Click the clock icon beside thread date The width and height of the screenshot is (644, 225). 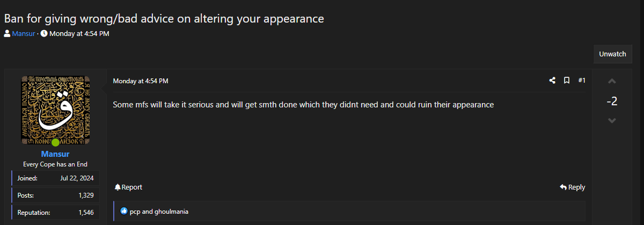pyautogui.click(x=44, y=33)
